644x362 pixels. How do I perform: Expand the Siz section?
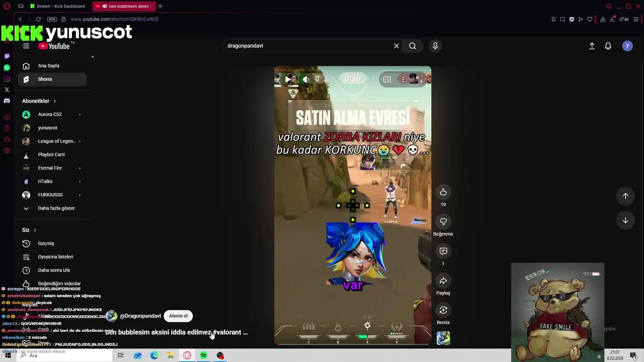pyautogui.click(x=29, y=230)
